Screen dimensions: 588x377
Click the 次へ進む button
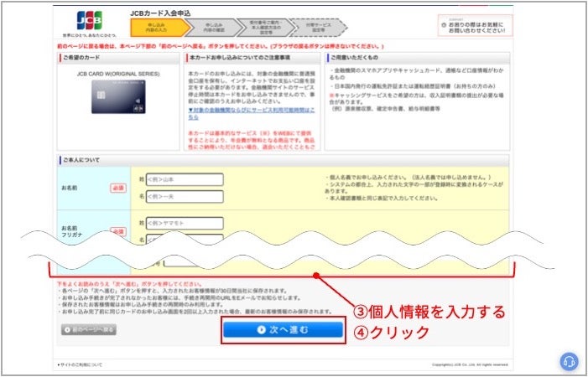tap(283, 330)
